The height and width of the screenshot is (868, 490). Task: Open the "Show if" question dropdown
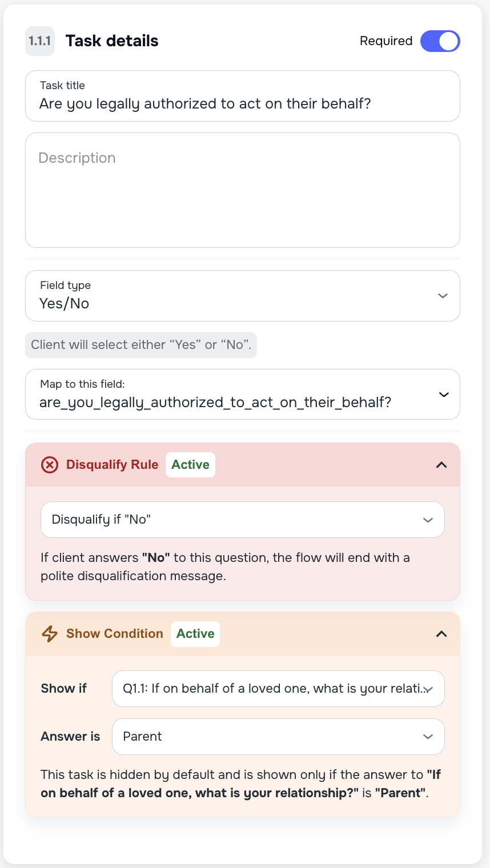[x=278, y=688]
